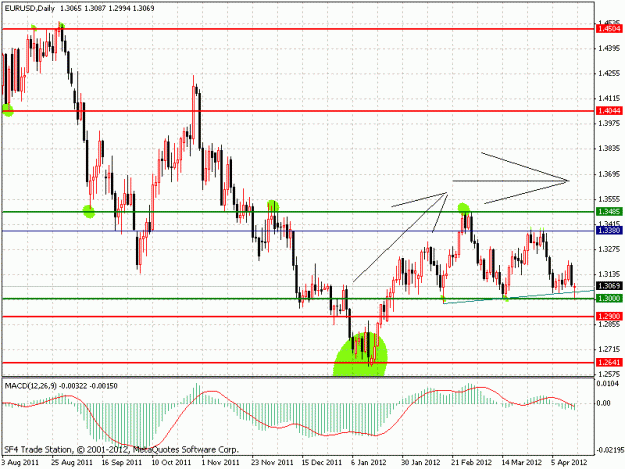Select the green horizontal line at 1.3485
Viewport: 625px width, 469px height.
tap(298, 212)
